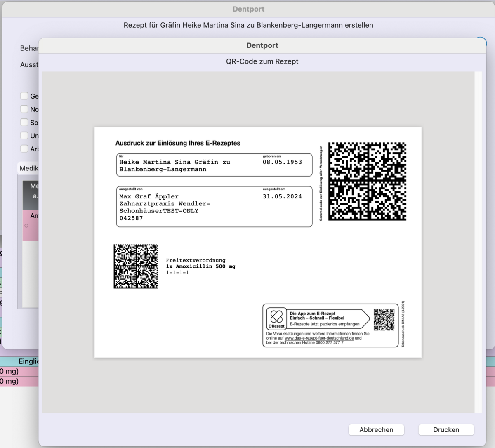Image resolution: width=495 pixels, height=448 pixels.
Task: Click the E-Rezept app logo icon
Action: click(x=276, y=318)
